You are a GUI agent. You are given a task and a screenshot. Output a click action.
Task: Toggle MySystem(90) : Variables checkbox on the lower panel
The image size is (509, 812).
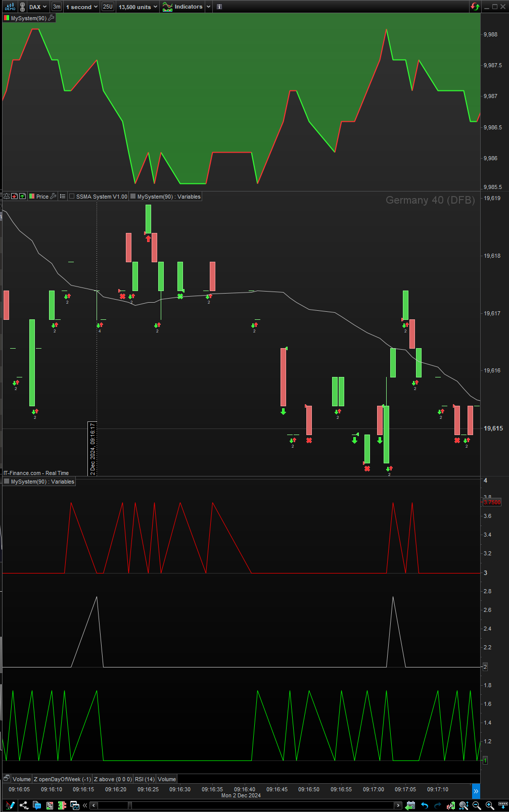[7, 482]
